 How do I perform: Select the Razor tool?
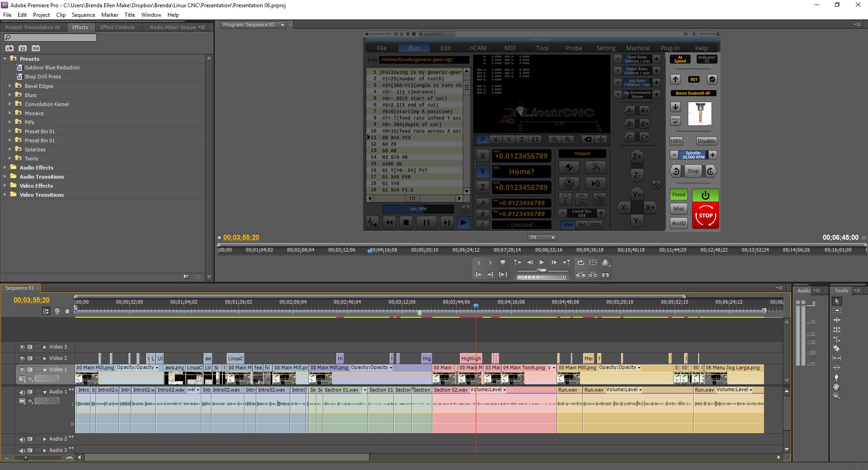point(837,349)
